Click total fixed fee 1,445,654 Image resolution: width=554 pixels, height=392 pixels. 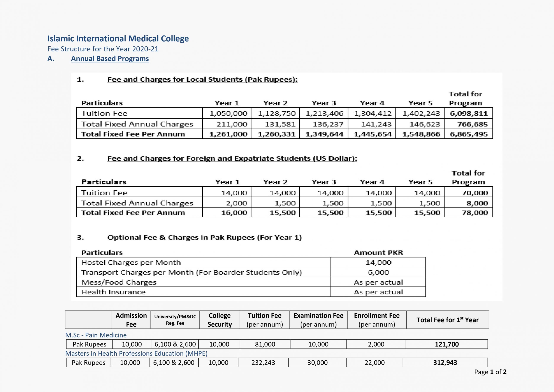tap(373, 134)
